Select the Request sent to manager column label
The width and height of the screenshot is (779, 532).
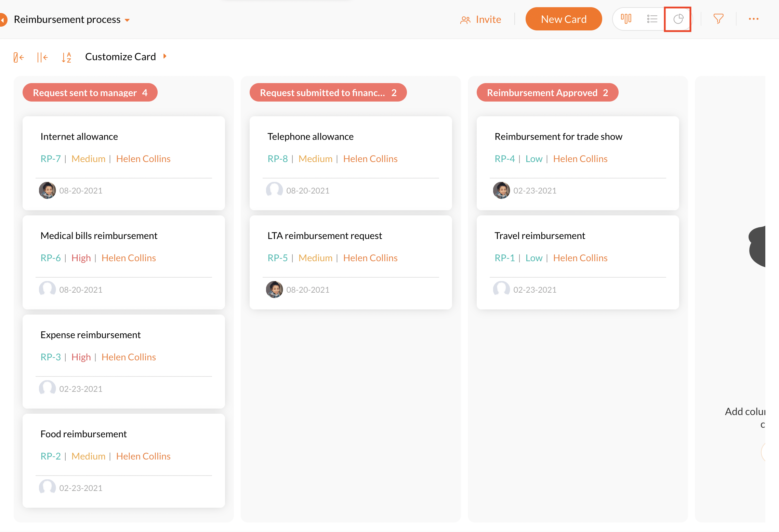90,93
